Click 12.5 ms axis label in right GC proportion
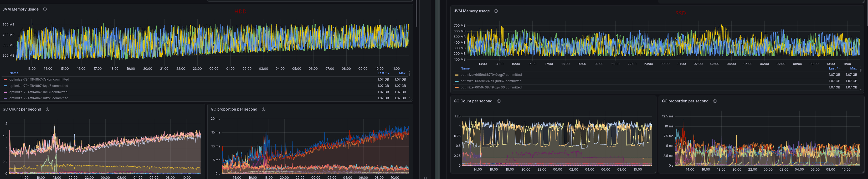Viewport: 868px width, 179px height. pos(667,116)
